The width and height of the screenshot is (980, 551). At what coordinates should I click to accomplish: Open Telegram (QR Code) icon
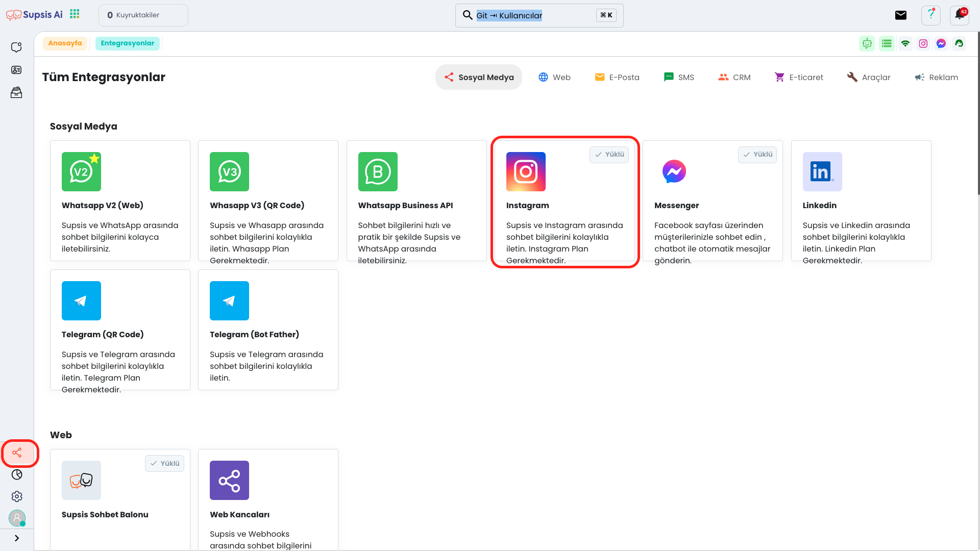point(81,300)
